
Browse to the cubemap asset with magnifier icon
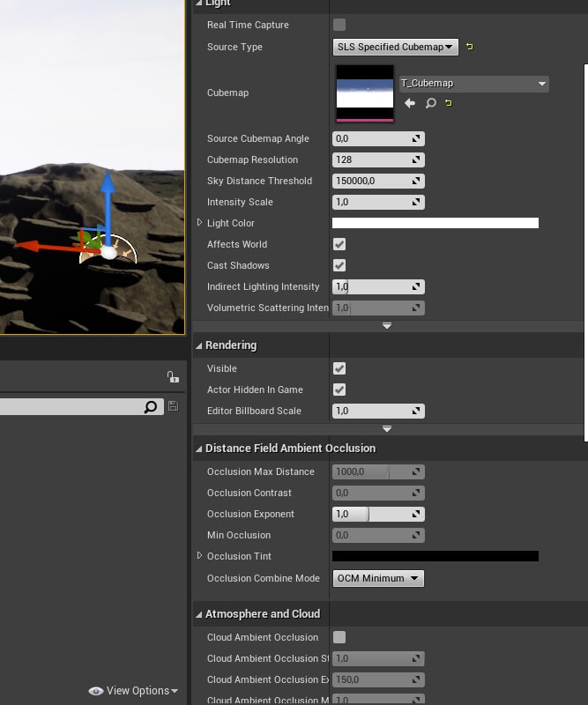click(x=430, y=103)
